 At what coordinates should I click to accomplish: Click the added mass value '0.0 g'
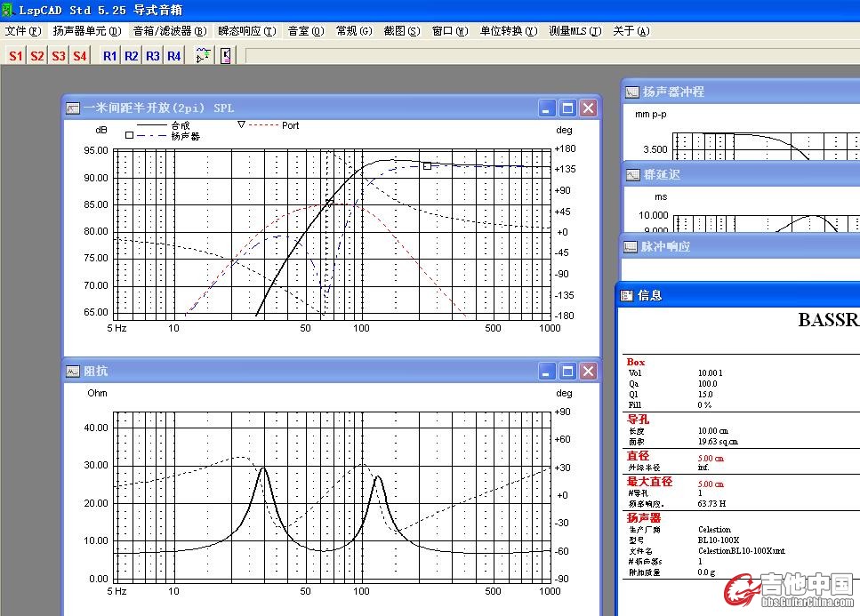[x=706, y=572]
